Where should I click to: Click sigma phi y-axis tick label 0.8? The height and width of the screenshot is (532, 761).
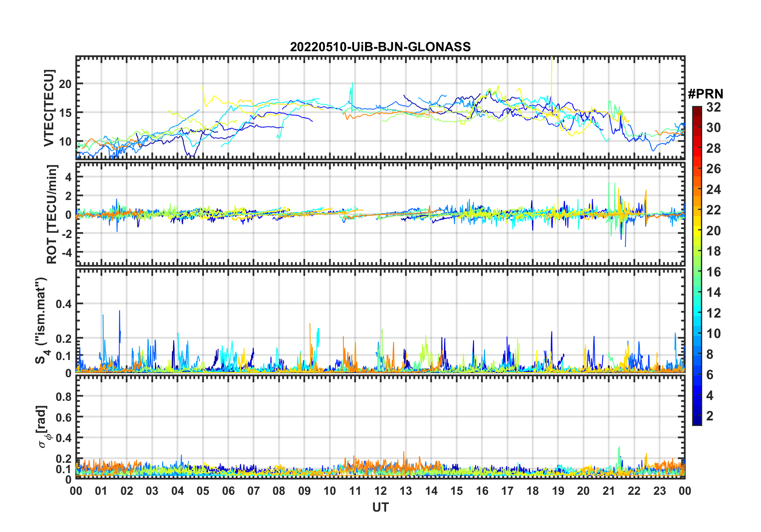[63, 396]
